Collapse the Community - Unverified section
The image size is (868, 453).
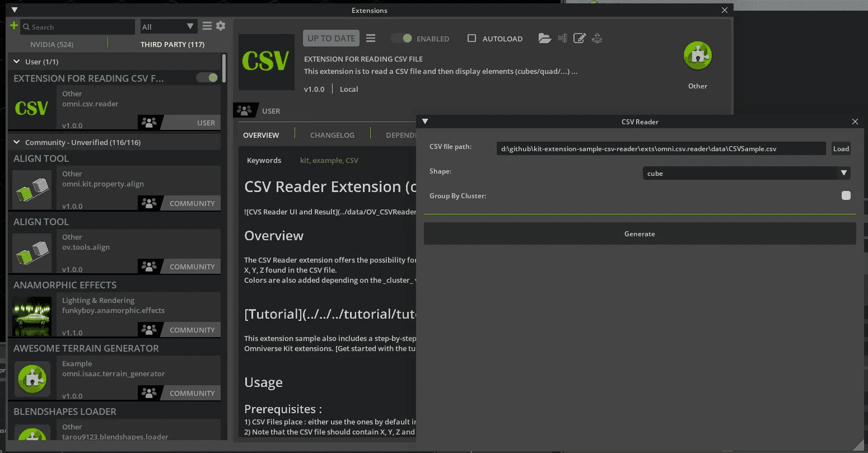pyautogui.click(x=16, y=142)
